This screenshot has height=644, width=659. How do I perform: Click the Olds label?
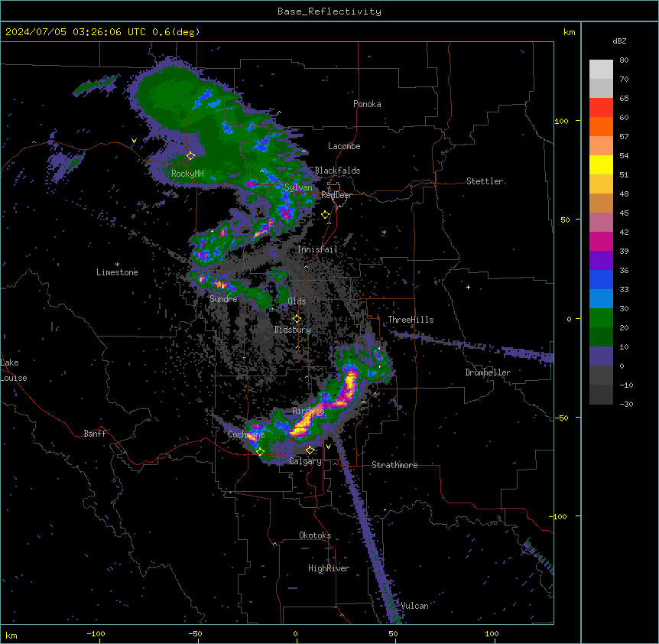297,301
